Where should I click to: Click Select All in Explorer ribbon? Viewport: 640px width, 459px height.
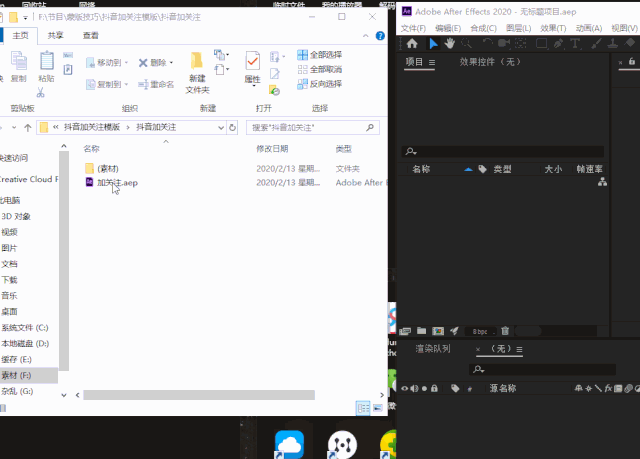[x=320, y=55]
